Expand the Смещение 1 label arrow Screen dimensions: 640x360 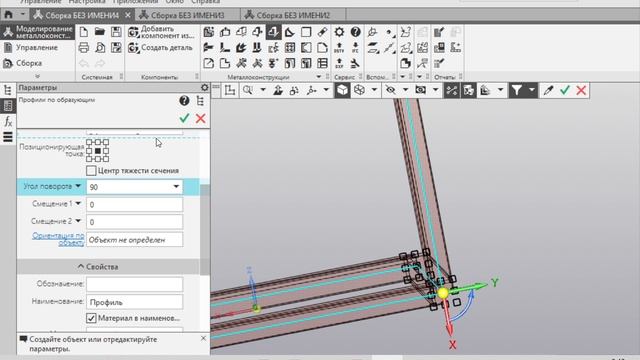point(78,203)
